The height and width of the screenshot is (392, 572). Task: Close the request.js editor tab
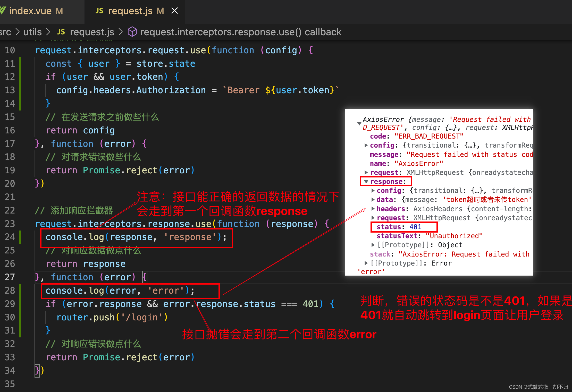tap(175, 11)
